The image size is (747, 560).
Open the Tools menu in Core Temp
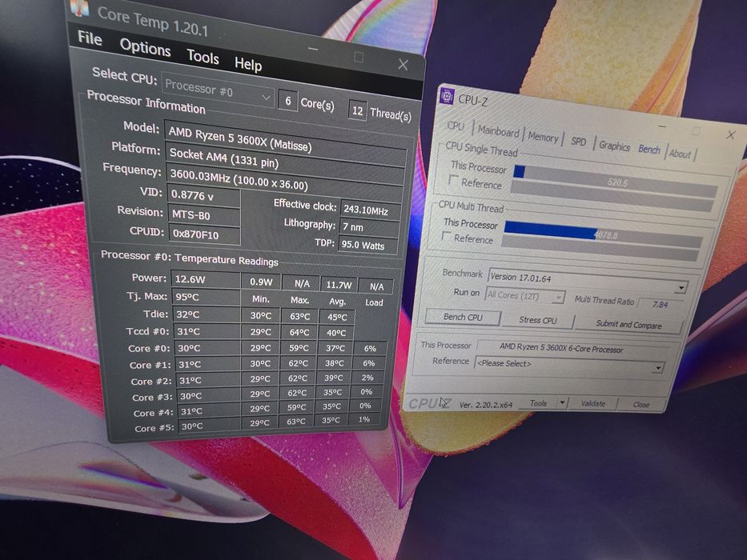(x=203, y=57)
